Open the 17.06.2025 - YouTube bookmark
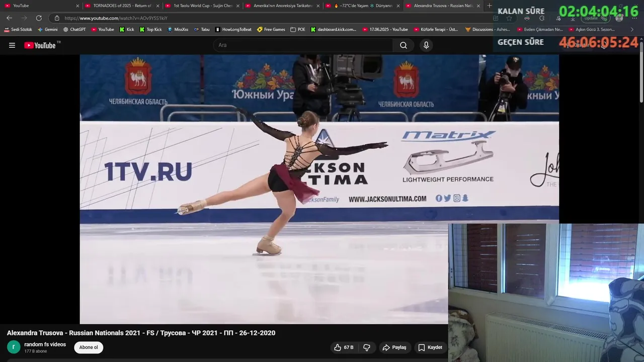The width and height of the screenshot is (644, 362). pos(385,29)
